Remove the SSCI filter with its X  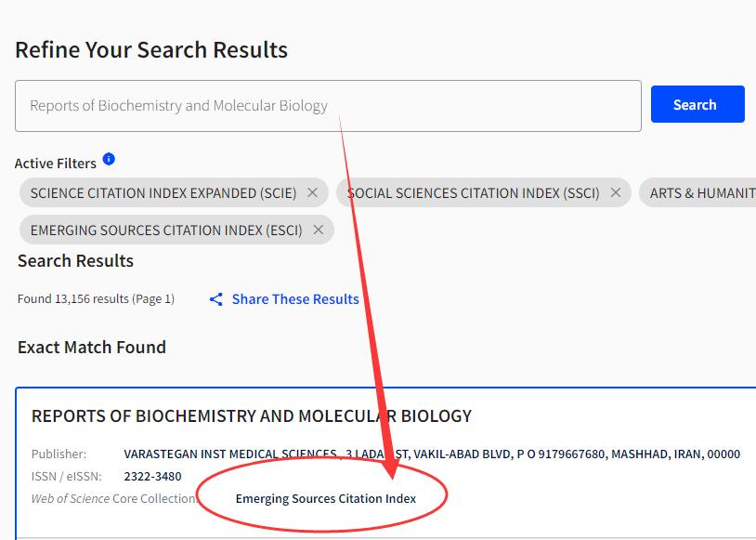pyautogui.click(x=615, y=192)
